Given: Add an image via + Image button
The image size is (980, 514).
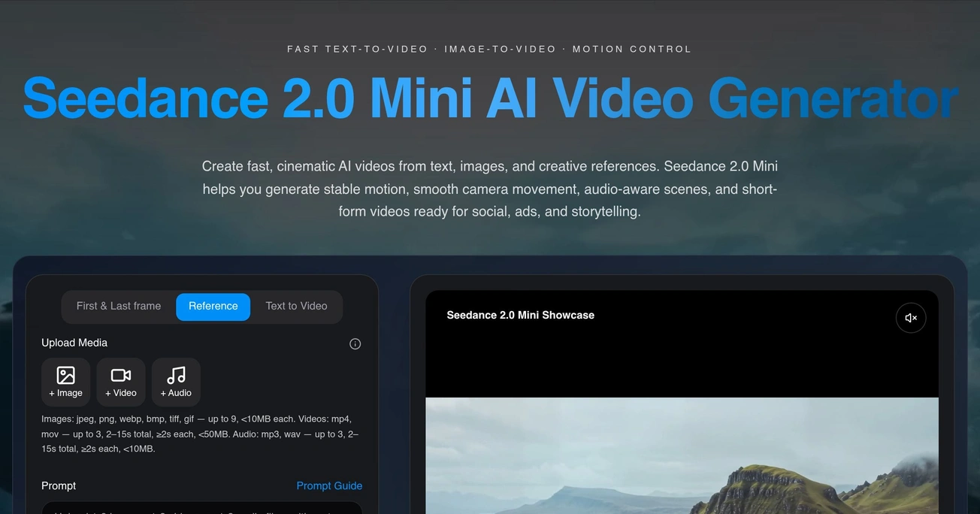Looking at the screenshot, I should click(x=65, y=382).
